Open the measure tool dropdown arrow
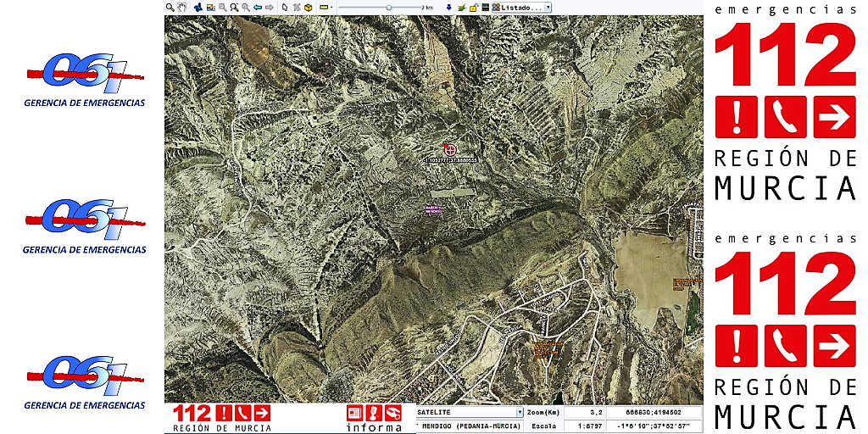 click(x=331, y=8)
